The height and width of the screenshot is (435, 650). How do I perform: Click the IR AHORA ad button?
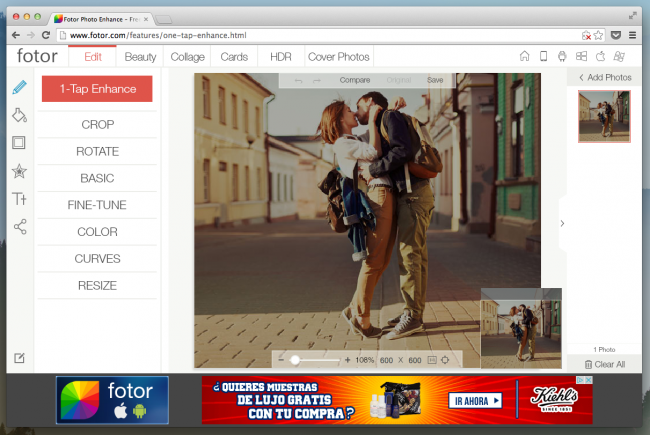pyautogui.click(x=475, y=401)
